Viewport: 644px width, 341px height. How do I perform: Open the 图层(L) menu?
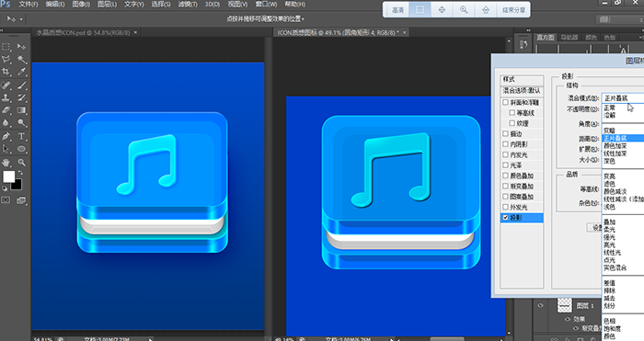pos(107,4)
